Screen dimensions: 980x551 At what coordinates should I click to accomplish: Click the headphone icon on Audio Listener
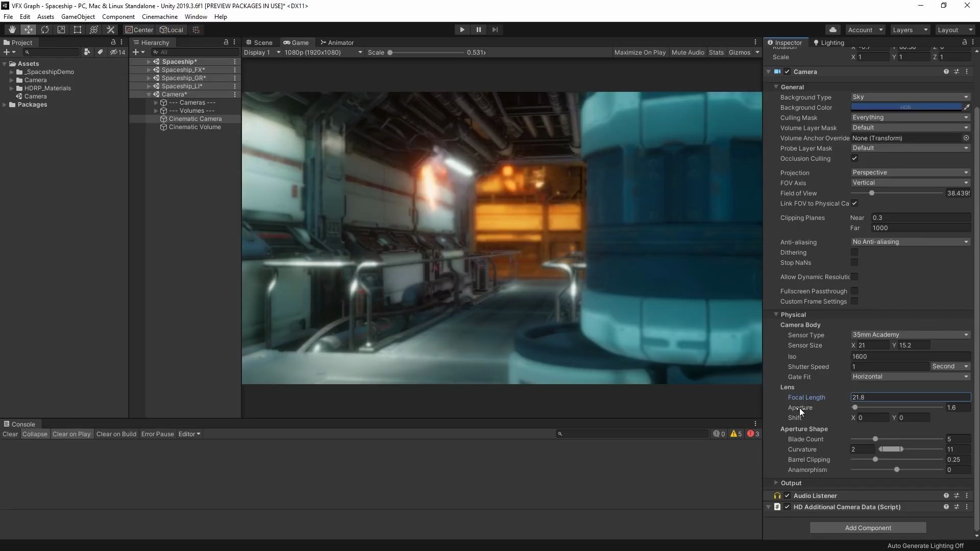point(777,495)
